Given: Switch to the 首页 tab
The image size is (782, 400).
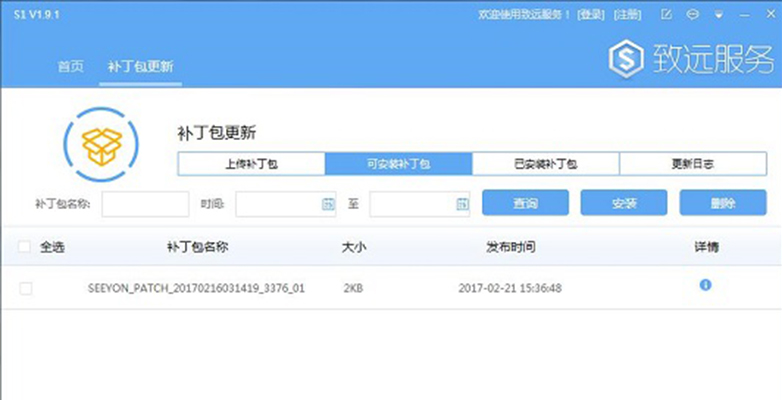Looking at the screenshot, I should [71, 66].
